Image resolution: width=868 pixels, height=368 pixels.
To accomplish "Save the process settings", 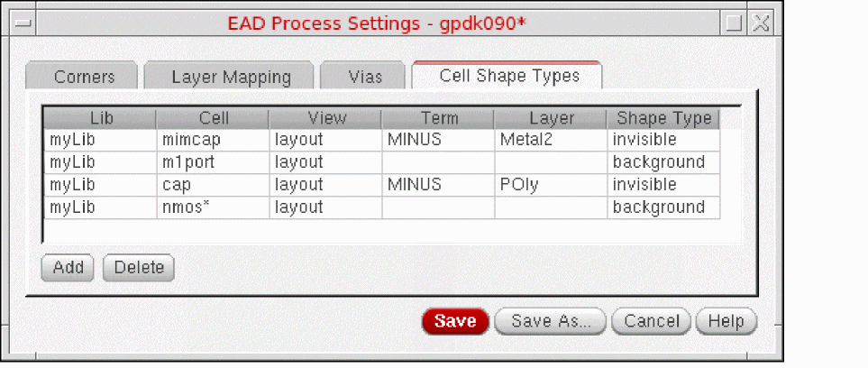I will click(x=455, y=320).
